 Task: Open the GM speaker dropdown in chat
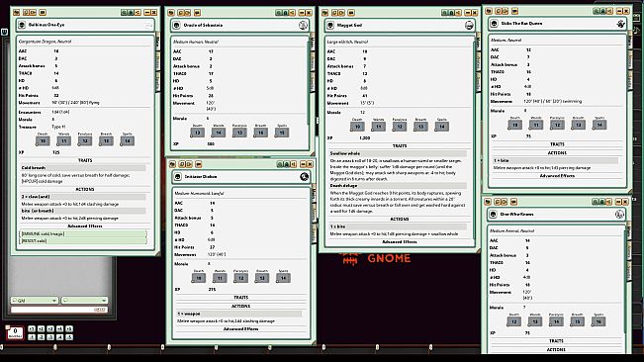(x=34, y=301)
